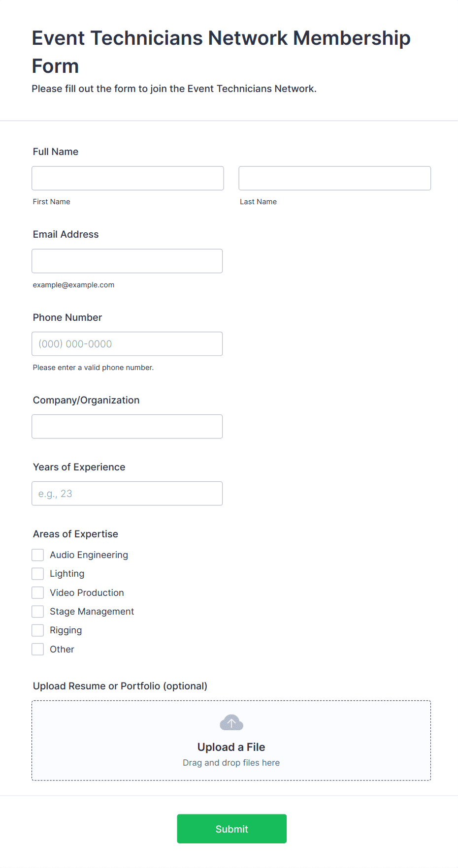
Task: Select the Email Address input box
Action: point(127,261)
